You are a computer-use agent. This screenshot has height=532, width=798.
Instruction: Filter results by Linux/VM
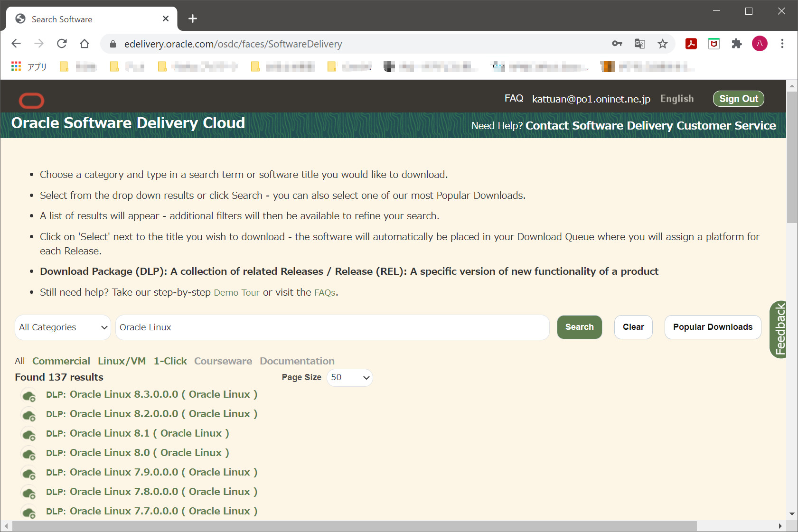122,361
